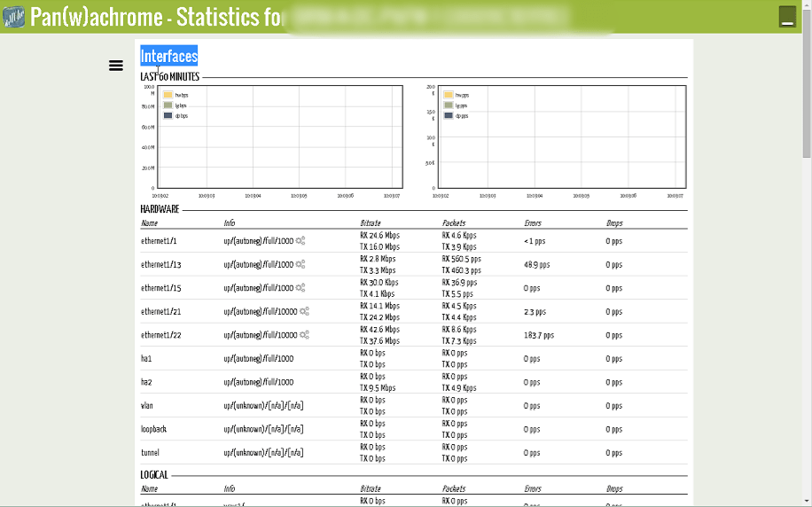The height and width of the screenshot is (507, 812).
Task: Toggle dp bps legend swatch in bitrate chart
Action: click(168, 115)
